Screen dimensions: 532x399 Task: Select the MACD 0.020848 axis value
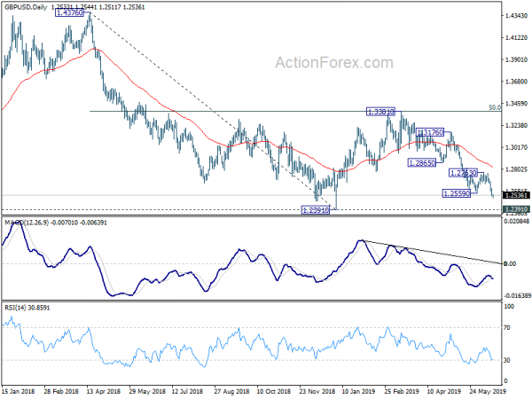[x=517, y=221]
